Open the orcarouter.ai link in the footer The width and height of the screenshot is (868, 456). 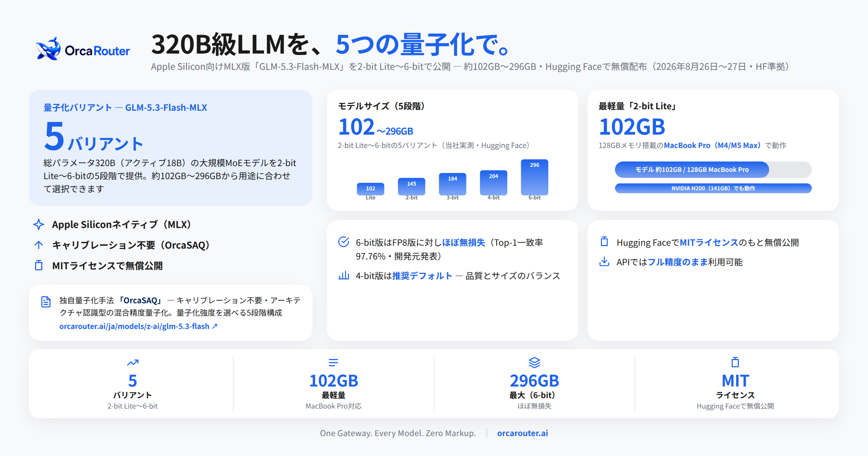(523, 433)
